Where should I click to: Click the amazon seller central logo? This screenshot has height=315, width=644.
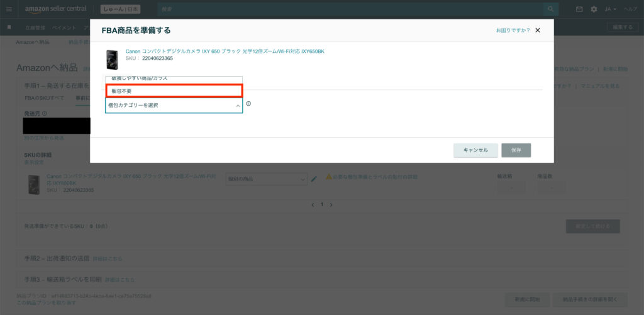click(x=55, y=9)
